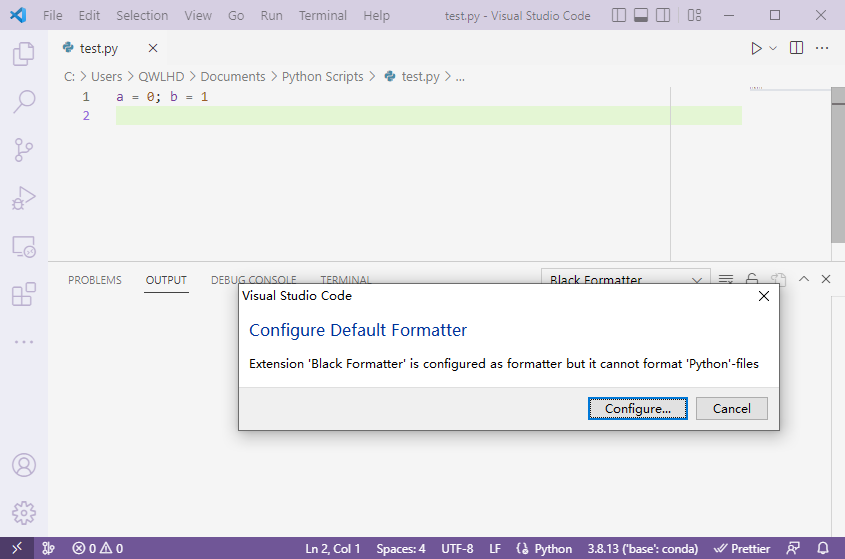Open the Customize Layout icon

pyautogui.click(x=694, y=15)
